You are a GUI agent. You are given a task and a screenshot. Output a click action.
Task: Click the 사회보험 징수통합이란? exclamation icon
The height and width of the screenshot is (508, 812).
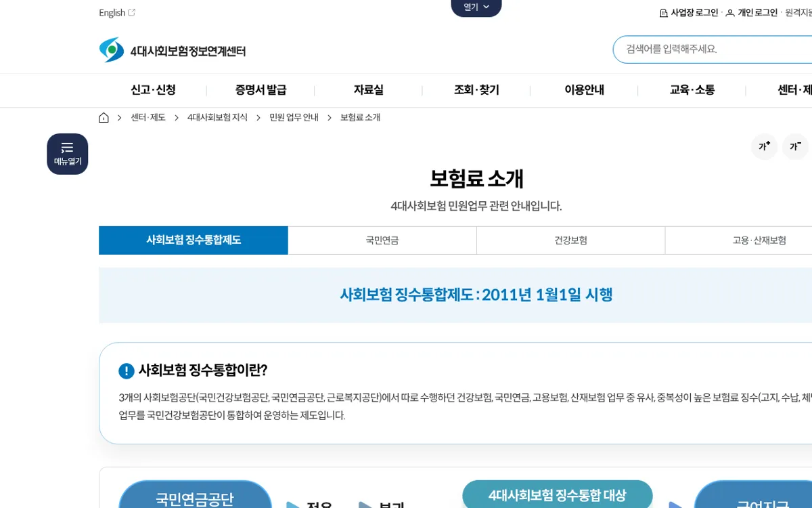click(127, 371)
